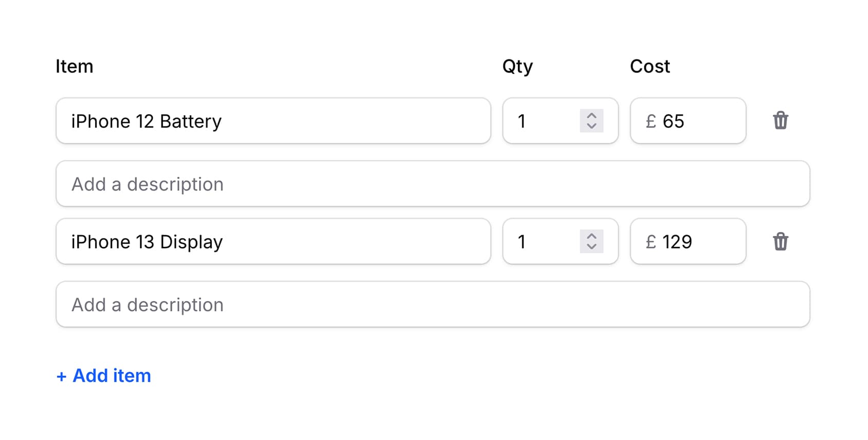Increase quantity for iPhone 13 Display
This screenshot has width=868, height=440.
click(x=591, y=236)
